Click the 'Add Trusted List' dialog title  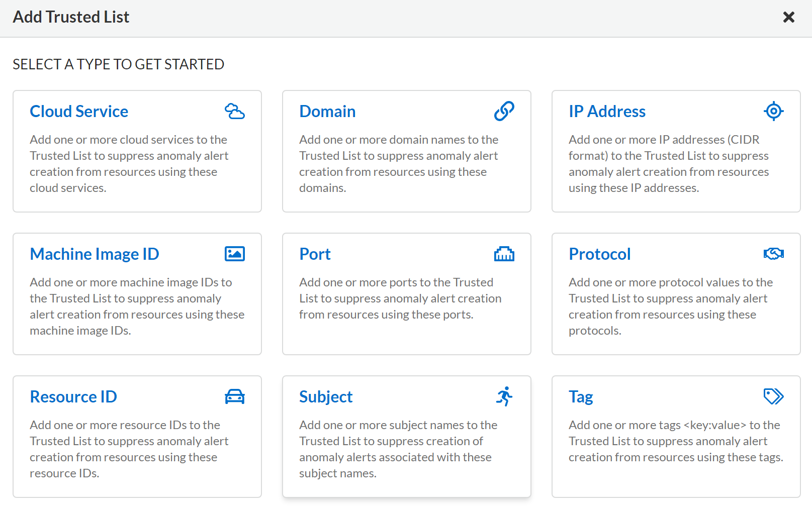pyautogui.click(x=71, y=17)
